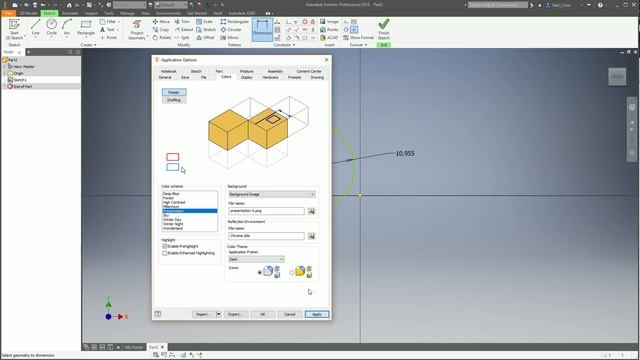Toggle Enable Prehighlight checkbox
Image resolution: width=640 pixels, height=360 pixels.
[x=165, y=247]
